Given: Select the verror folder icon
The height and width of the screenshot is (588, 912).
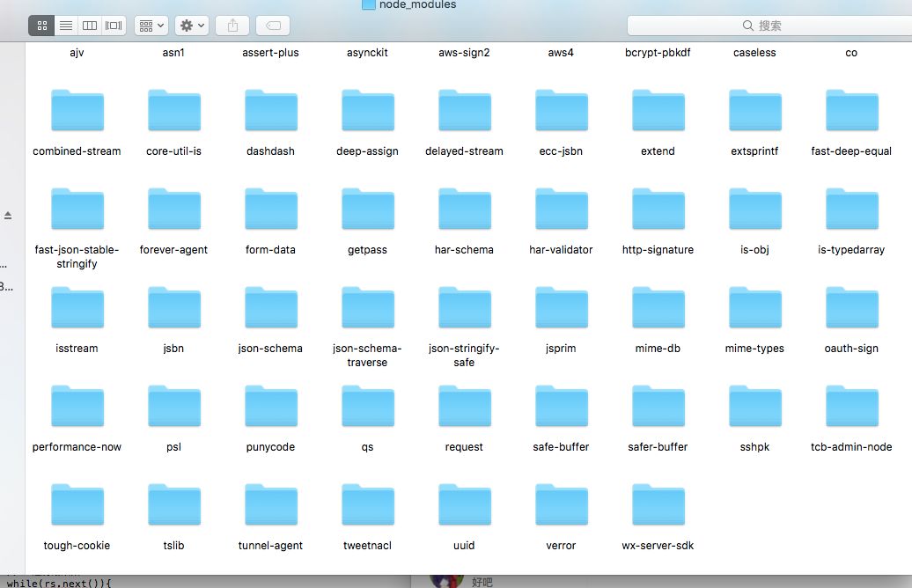Looking at the screenshot, I should click(x=562, y=504).
